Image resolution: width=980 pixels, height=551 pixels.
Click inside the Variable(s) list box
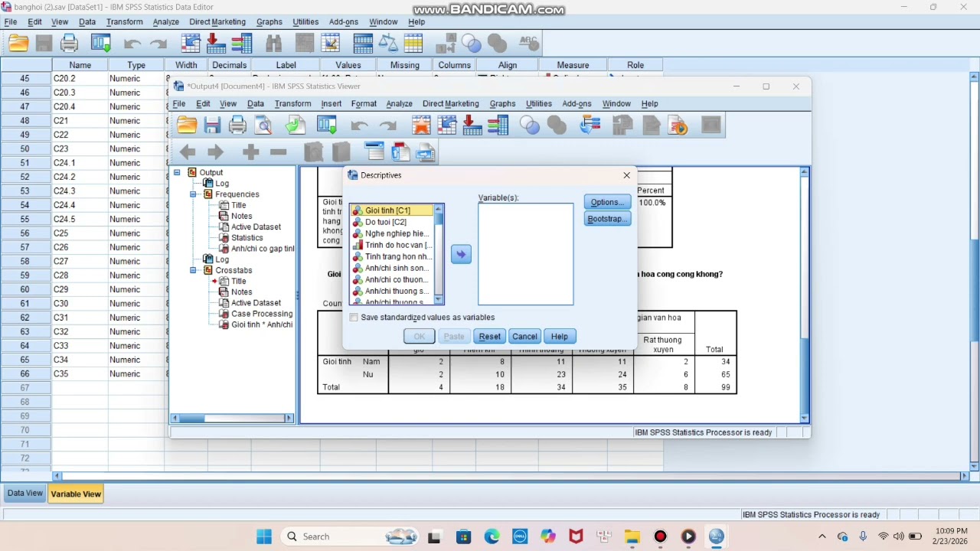(x=525, y=254)
